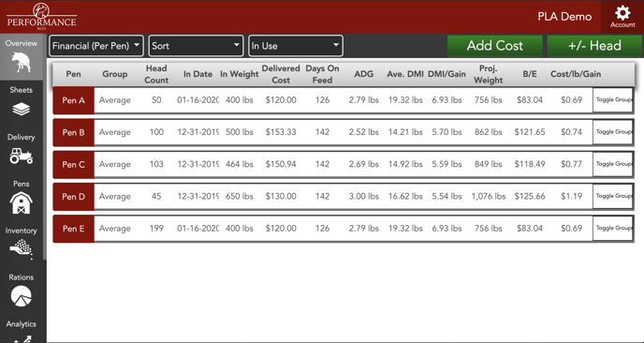Toggle Groups for Pen A

coord(613,100)
